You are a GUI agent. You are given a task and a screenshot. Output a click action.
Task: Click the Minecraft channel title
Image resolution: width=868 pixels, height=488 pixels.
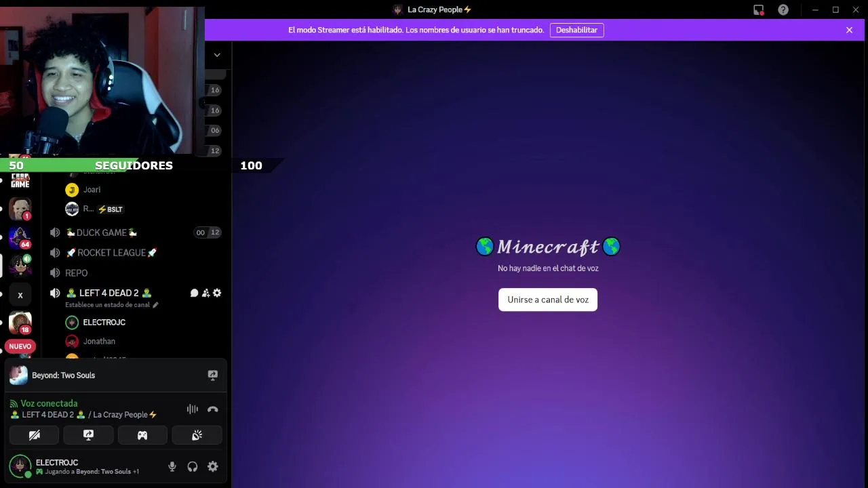(x=548, y=247)
